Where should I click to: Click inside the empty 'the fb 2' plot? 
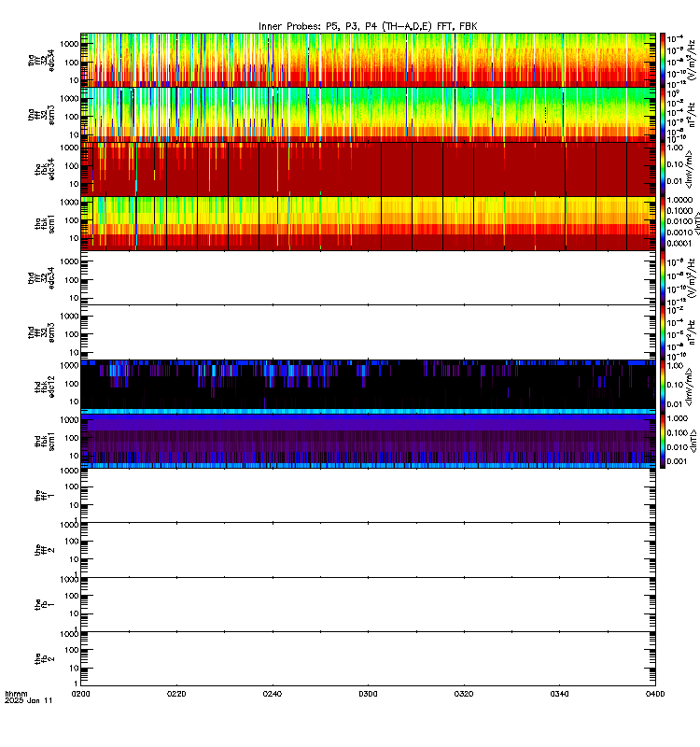click(368, 659)
